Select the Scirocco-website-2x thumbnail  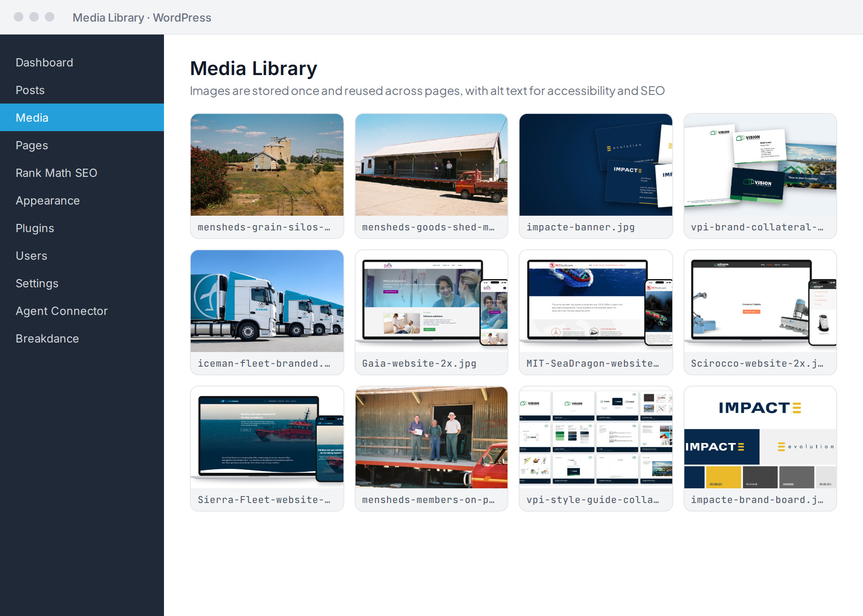[760, 301]
